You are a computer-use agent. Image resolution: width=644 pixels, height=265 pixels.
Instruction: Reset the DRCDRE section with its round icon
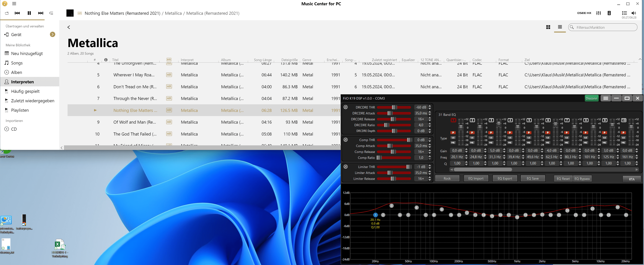(x=346, y=107)
